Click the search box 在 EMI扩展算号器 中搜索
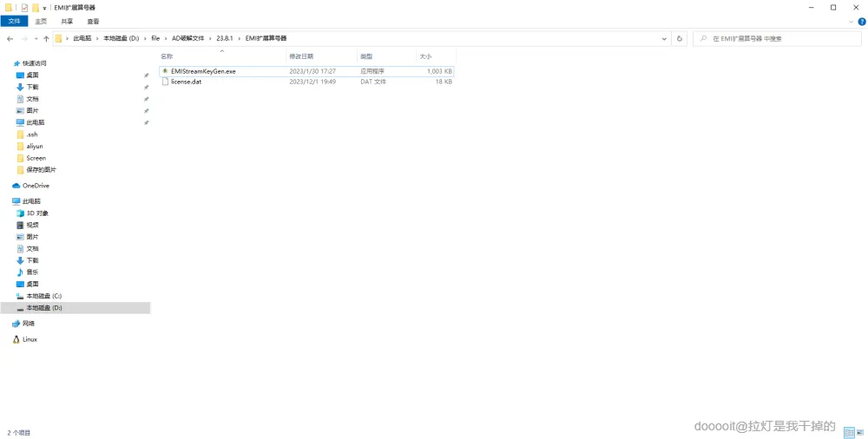The height and width of the screenshot is (439, 868). coord(777,39)
